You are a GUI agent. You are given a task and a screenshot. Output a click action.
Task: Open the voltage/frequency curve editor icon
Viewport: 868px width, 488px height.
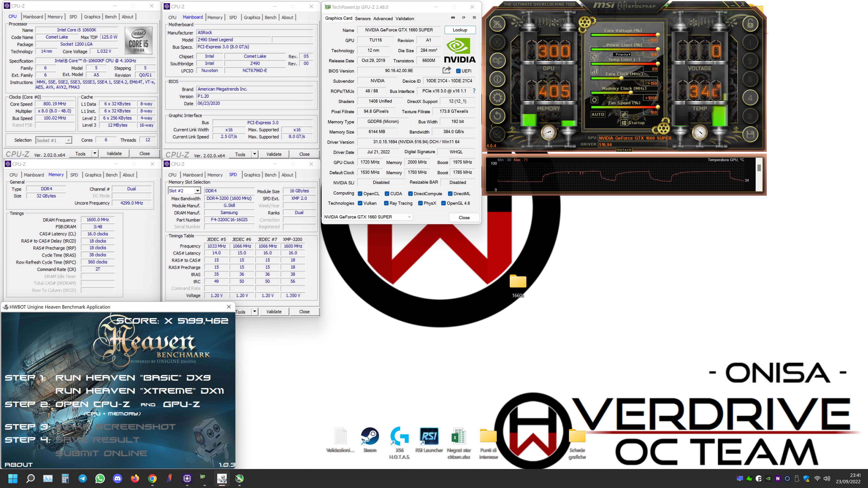(594, 71)
